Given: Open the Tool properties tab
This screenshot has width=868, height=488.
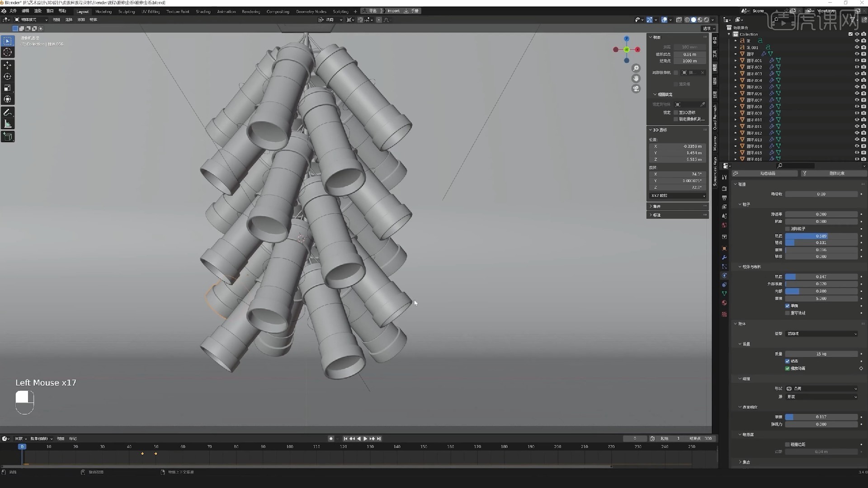Looking at the screenshot, I should (724, 177).
